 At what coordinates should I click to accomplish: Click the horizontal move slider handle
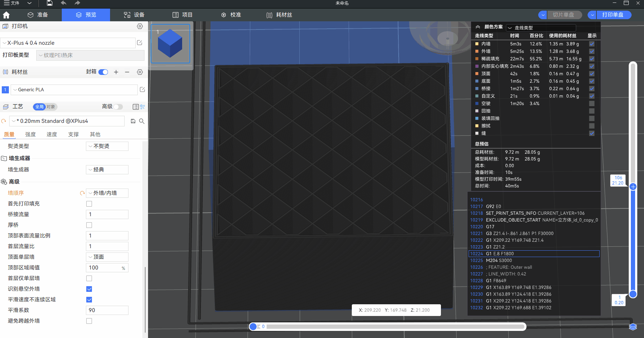coord(253,327)
